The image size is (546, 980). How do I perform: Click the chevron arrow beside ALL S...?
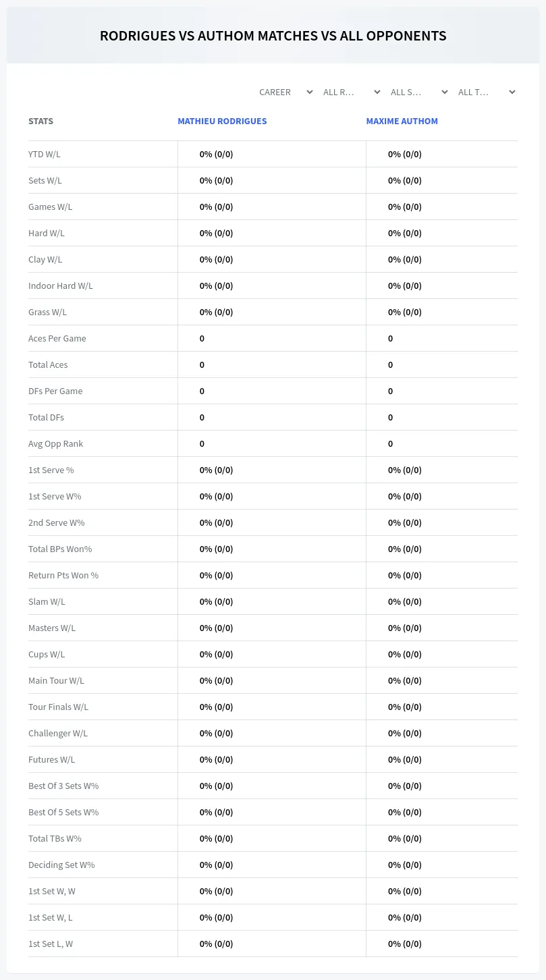pos(445,92)
